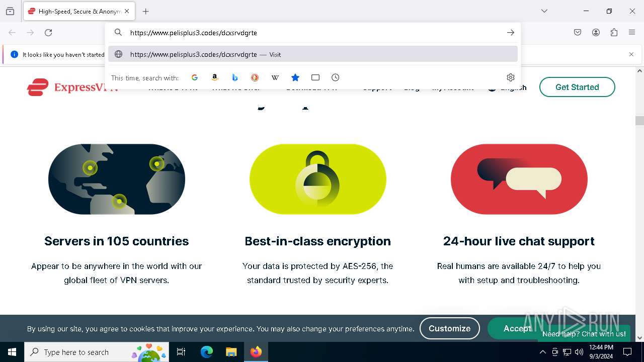This screenshot has width=644, height=362.
Task: Open the Windows notification center
Action: point(627,352)
